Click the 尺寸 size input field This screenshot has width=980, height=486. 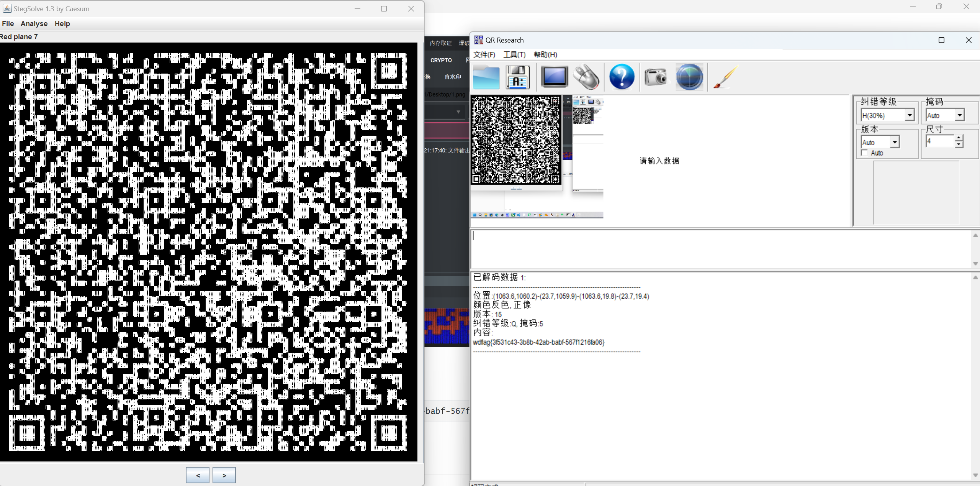pos(940,141)
